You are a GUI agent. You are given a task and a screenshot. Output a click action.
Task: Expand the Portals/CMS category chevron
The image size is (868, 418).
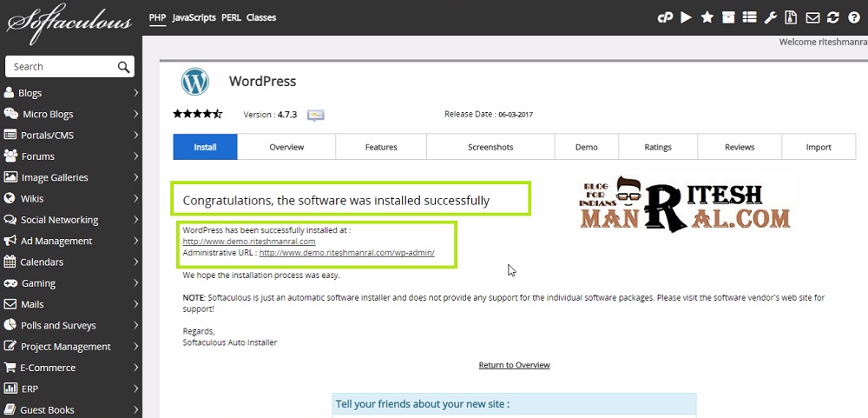(x=135, y=136)
